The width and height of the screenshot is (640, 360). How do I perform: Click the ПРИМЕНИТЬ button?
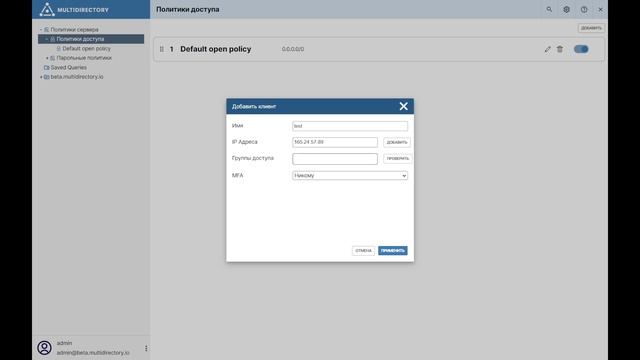coord(393,251)
